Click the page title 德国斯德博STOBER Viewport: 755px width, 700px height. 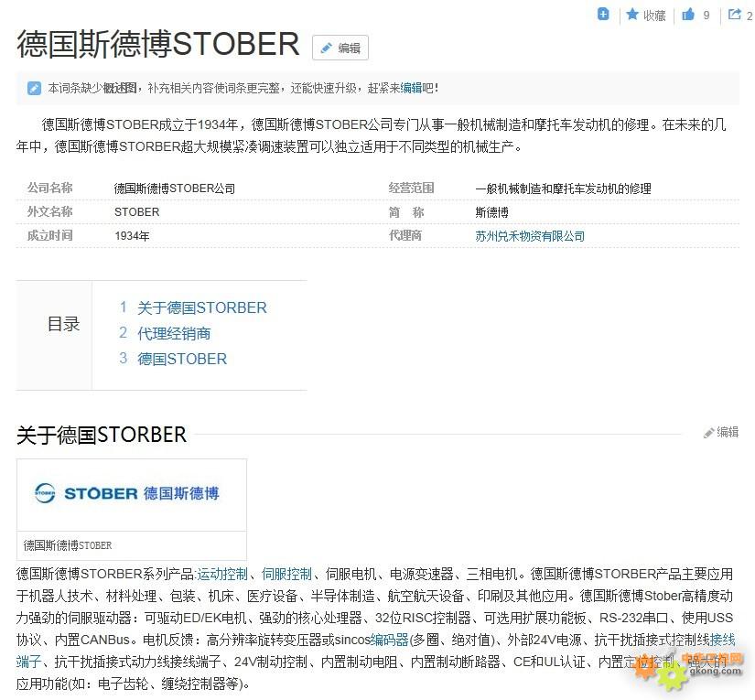click(158, 44)
